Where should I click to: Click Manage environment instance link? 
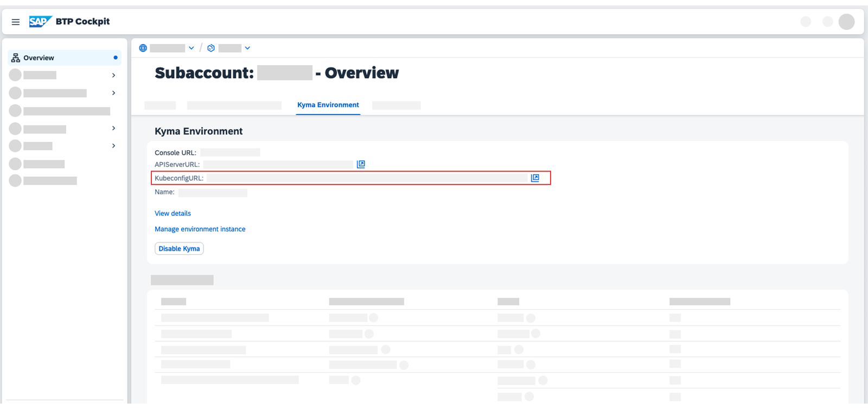tap(200, 229)
